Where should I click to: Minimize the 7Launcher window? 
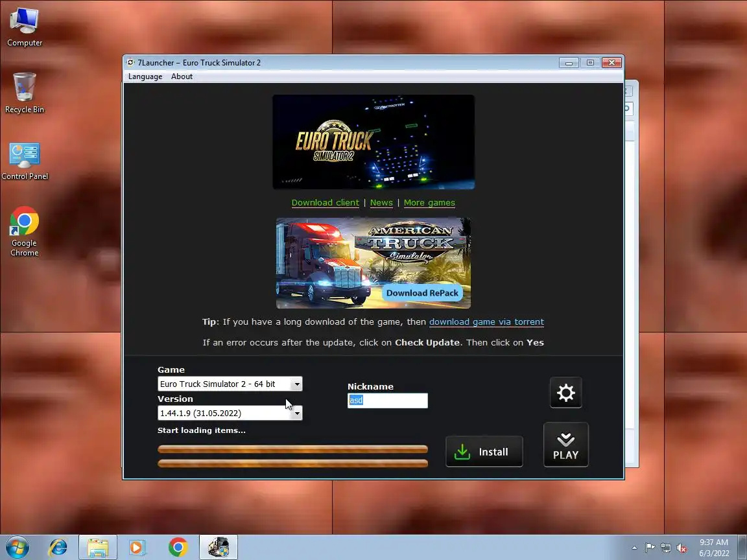point(568,63)
